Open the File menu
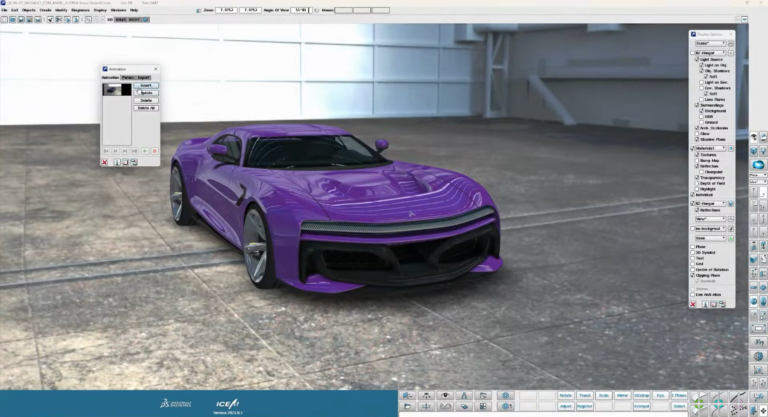The height and width of the screenshot is (417, 768). (x=4, y=10)
